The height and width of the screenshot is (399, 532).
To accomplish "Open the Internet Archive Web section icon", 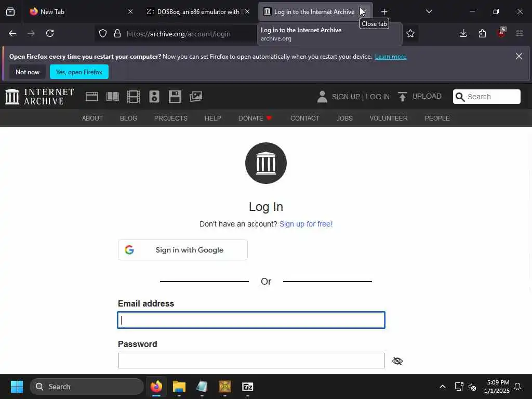I will pyautogui.click(x=92, y=97).
